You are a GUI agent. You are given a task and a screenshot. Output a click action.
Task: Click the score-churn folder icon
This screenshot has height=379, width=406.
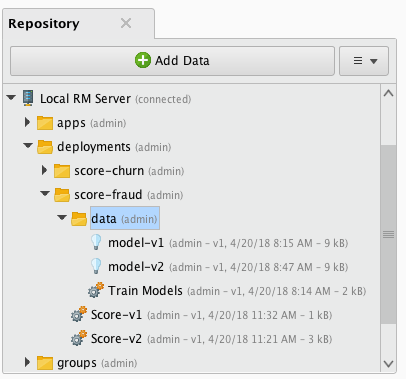[x=62, y=171]
